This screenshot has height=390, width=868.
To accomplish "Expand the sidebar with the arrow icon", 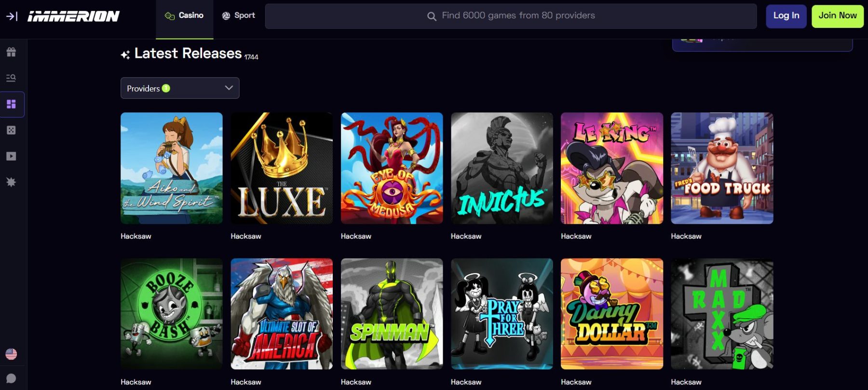I will (12, 16).
